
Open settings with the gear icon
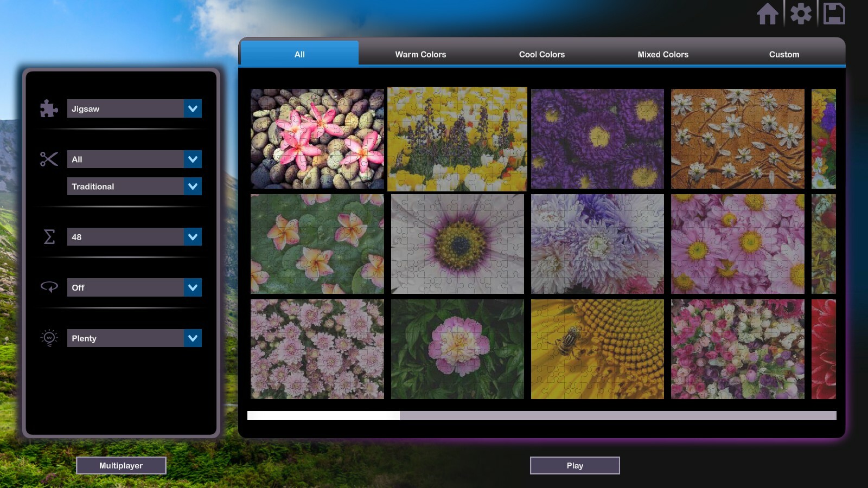801,14
